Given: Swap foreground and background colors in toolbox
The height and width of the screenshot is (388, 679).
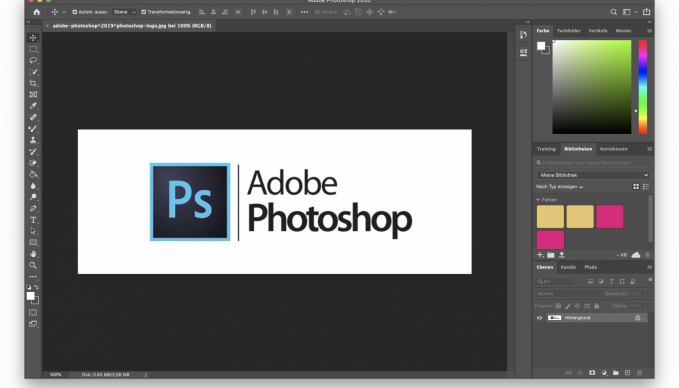Looking at the screenshot, I should 36,287.
